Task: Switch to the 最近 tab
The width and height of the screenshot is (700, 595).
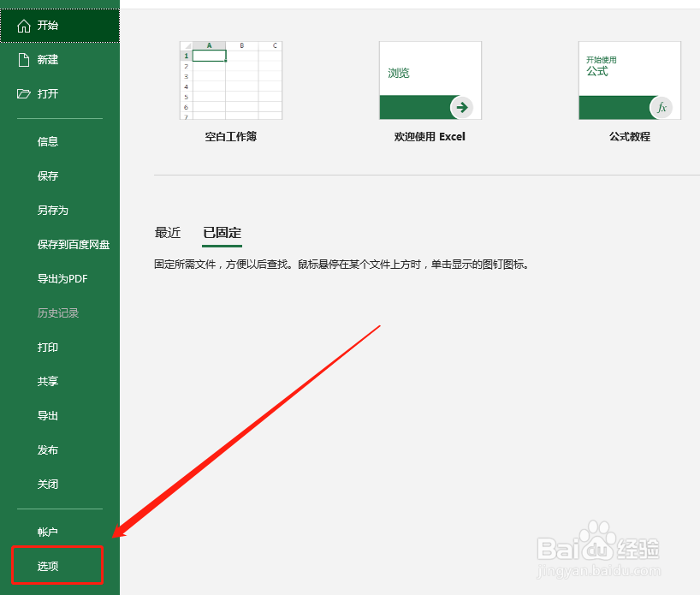Action: 168,233
